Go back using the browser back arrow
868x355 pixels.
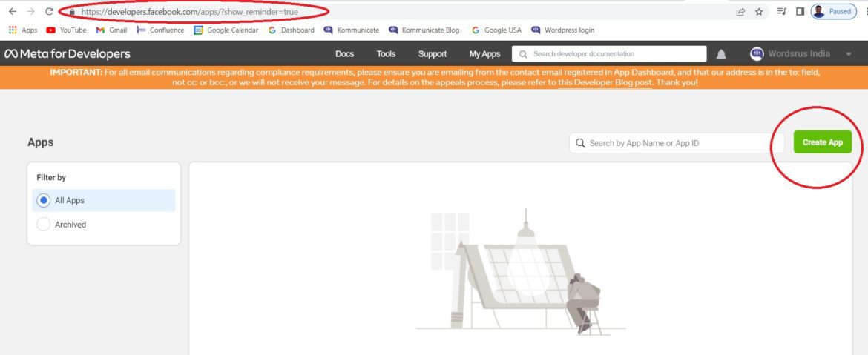(12, 12)
